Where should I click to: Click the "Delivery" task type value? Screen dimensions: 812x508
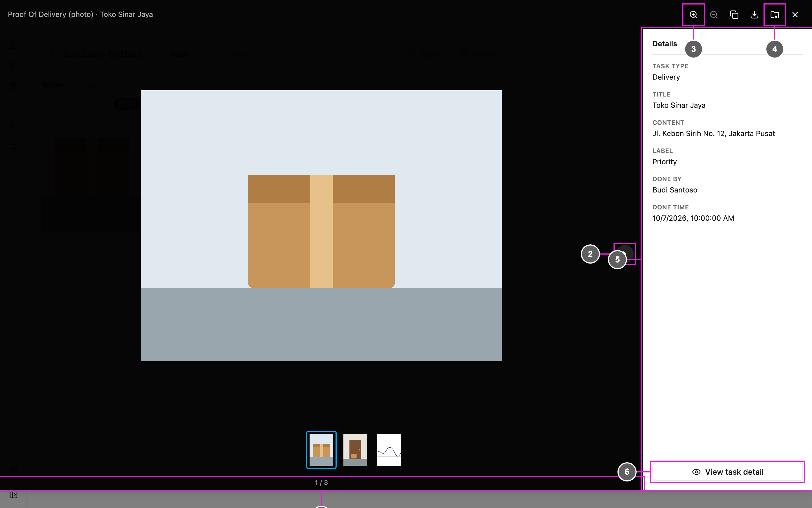pos(666,77)
